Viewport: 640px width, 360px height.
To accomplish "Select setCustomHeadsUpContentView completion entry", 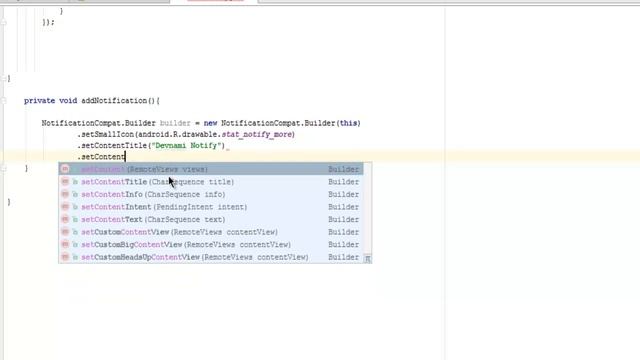I will tap(211, 257).
